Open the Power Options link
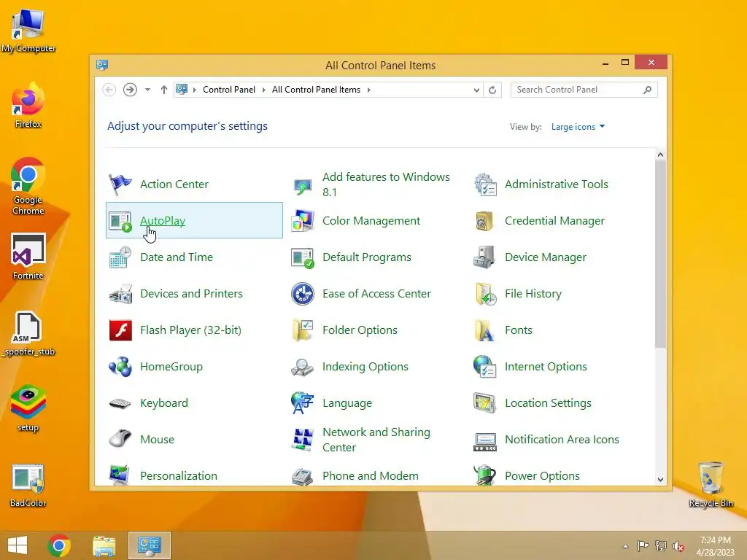Viewport: 747px width, 560px height. click(x=542, y=475)
